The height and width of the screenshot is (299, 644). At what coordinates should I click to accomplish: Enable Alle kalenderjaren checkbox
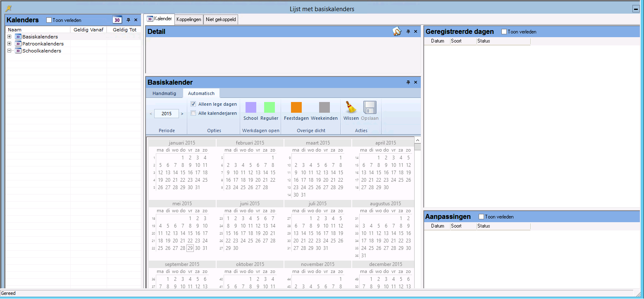point(193,113)
